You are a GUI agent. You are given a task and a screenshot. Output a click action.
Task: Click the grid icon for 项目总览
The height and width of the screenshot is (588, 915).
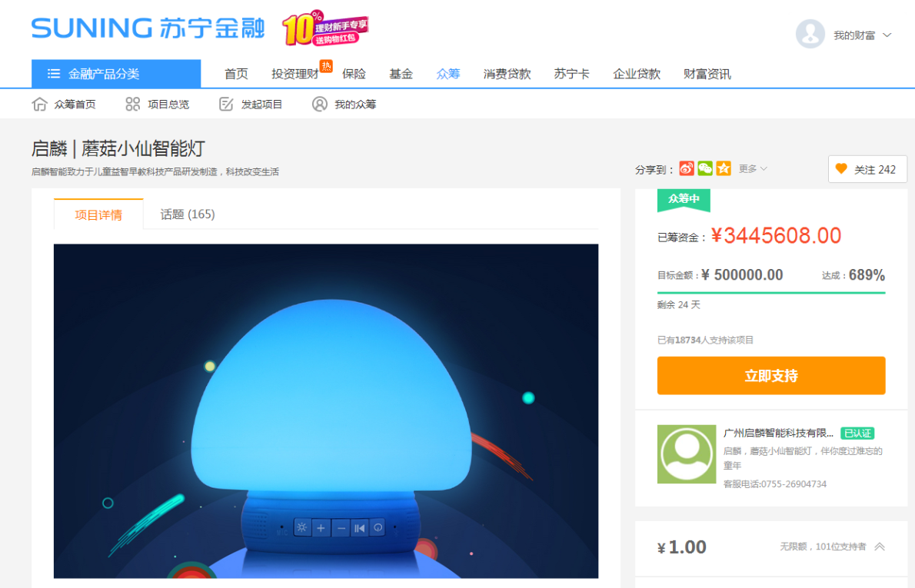[132, 105]
